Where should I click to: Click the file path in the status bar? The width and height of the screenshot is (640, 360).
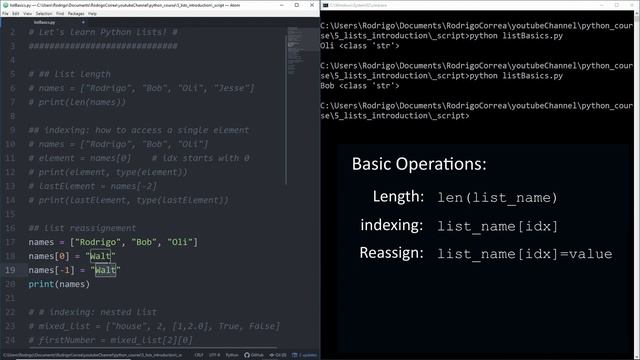tap(92, 355)
